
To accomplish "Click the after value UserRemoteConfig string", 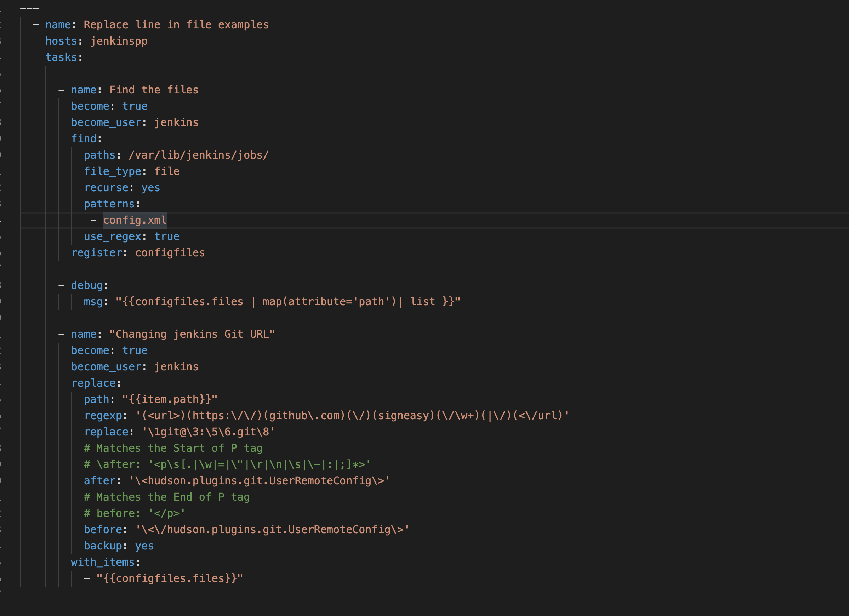I will pos(259,480).
